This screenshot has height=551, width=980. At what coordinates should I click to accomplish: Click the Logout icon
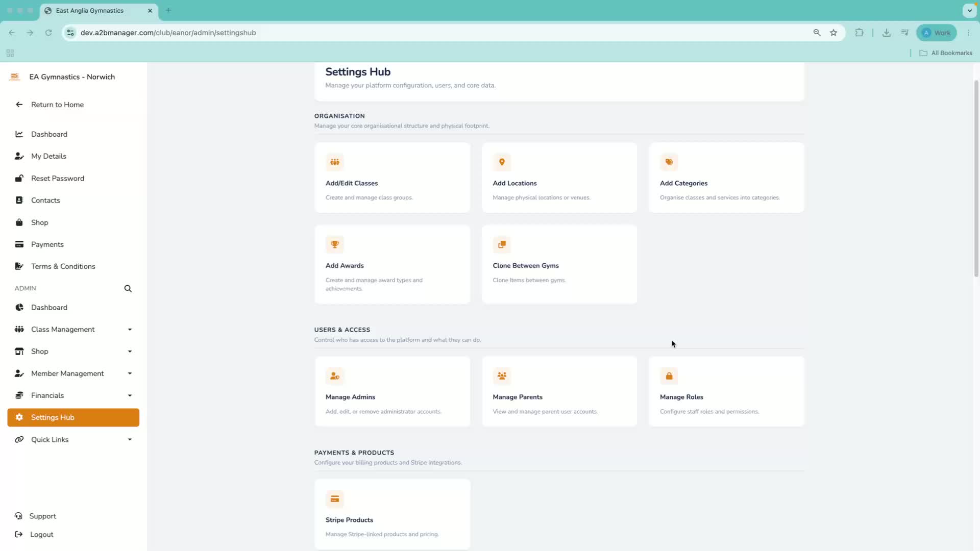click(19, 535)
